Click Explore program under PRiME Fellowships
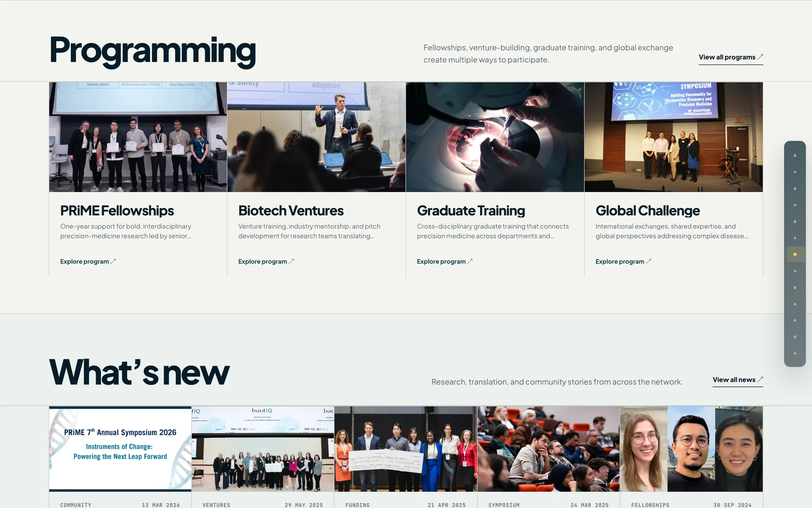The image size is (812, 508). [88, 261]
